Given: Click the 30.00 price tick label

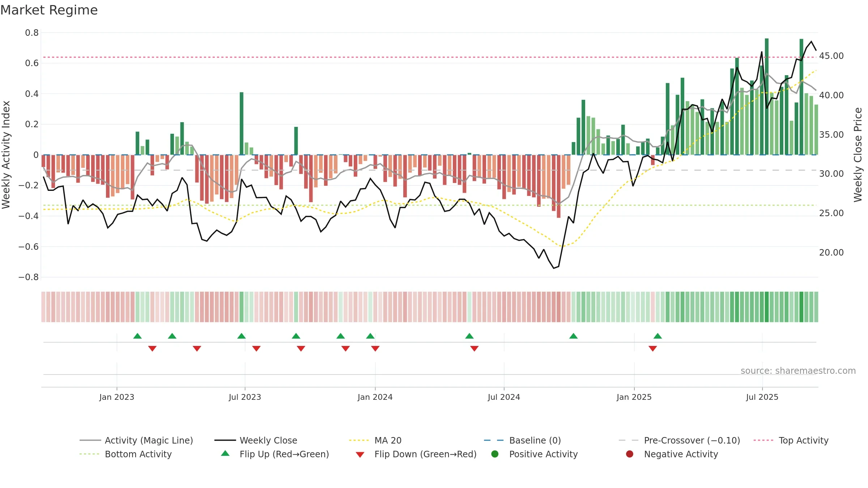Looking at the screenshot, I should [831, 174].
